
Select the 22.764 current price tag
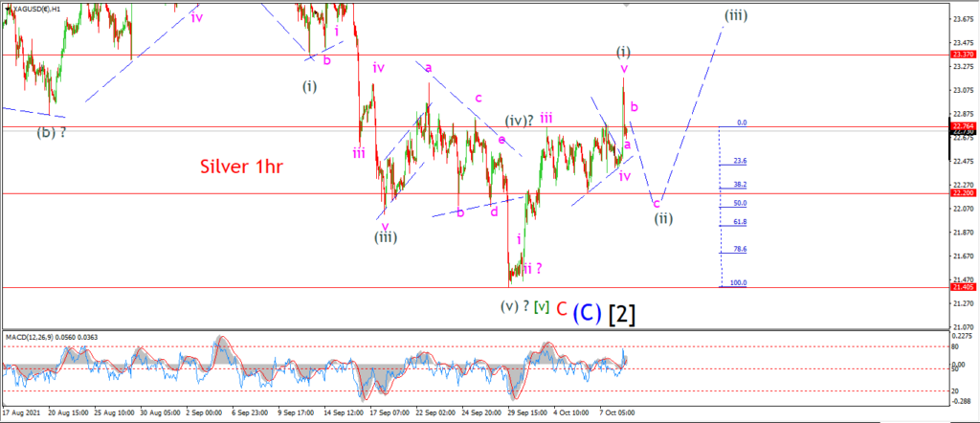coord(961,126)
